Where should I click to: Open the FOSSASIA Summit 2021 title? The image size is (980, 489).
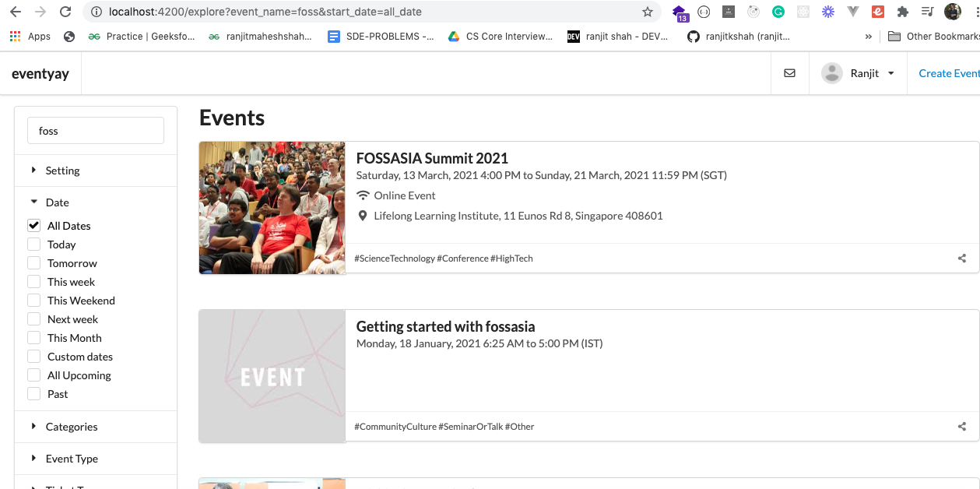click(432, 158)
